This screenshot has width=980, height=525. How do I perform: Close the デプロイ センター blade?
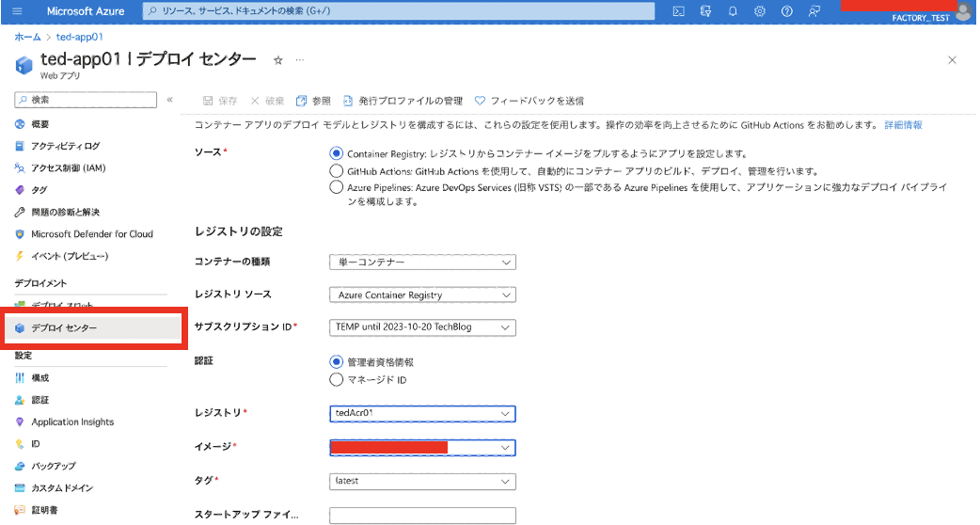(952, 60)
